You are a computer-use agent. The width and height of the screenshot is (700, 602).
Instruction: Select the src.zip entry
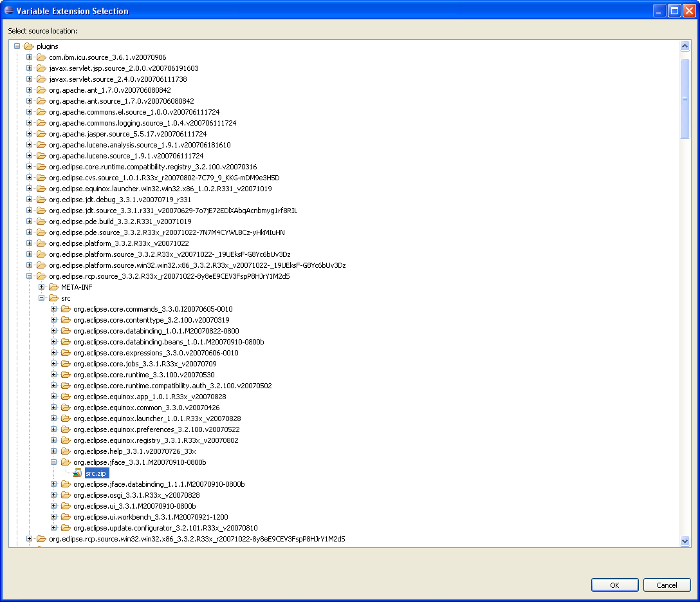pyautogui.click(x=96, y=473)
